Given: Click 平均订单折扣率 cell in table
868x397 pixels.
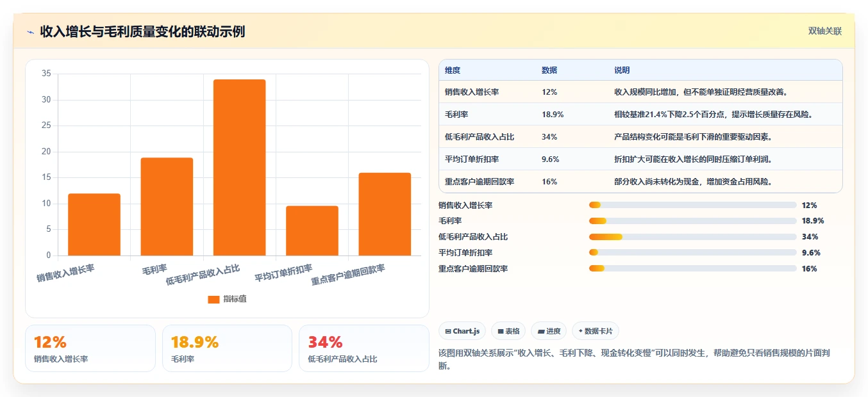Looking at the screenshot, I should [472, 159].
